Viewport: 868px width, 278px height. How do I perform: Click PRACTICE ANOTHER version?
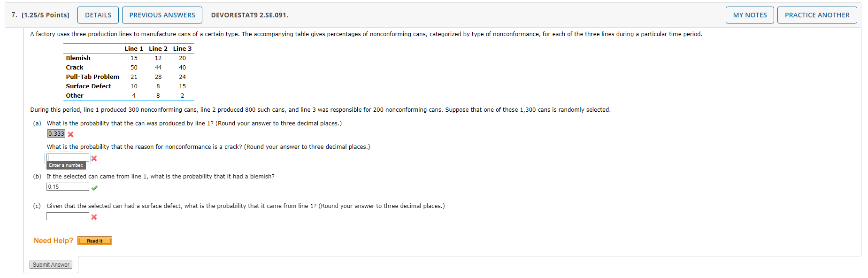817,15
